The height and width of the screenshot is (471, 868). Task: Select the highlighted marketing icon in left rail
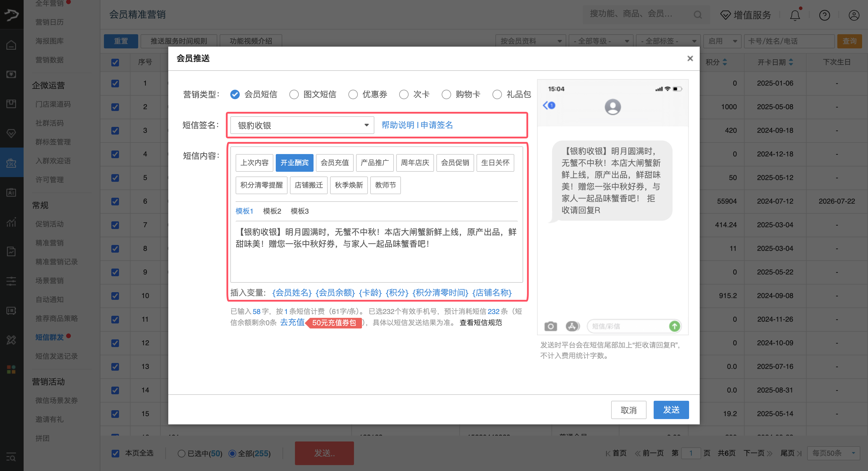tap(12, 163)
